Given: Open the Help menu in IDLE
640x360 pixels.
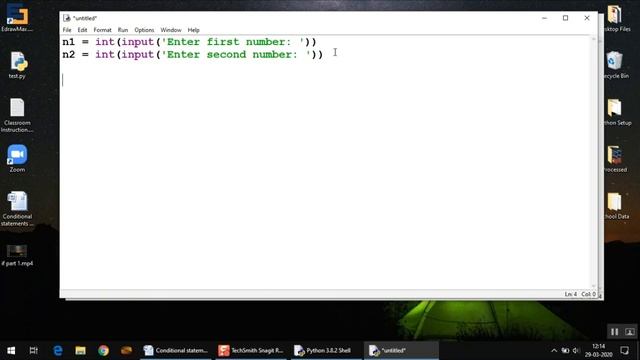Looking at the screenshot, I should [x=193, y=30].
